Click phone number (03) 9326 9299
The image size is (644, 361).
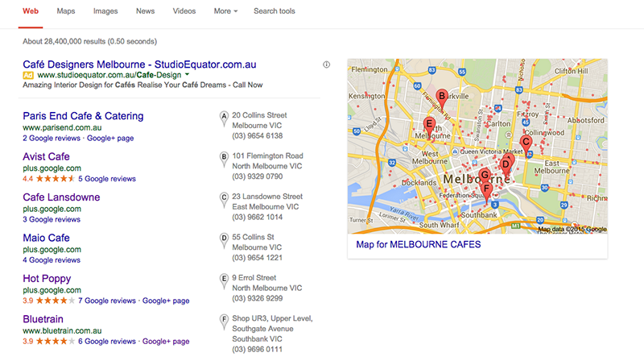[257, 299]
